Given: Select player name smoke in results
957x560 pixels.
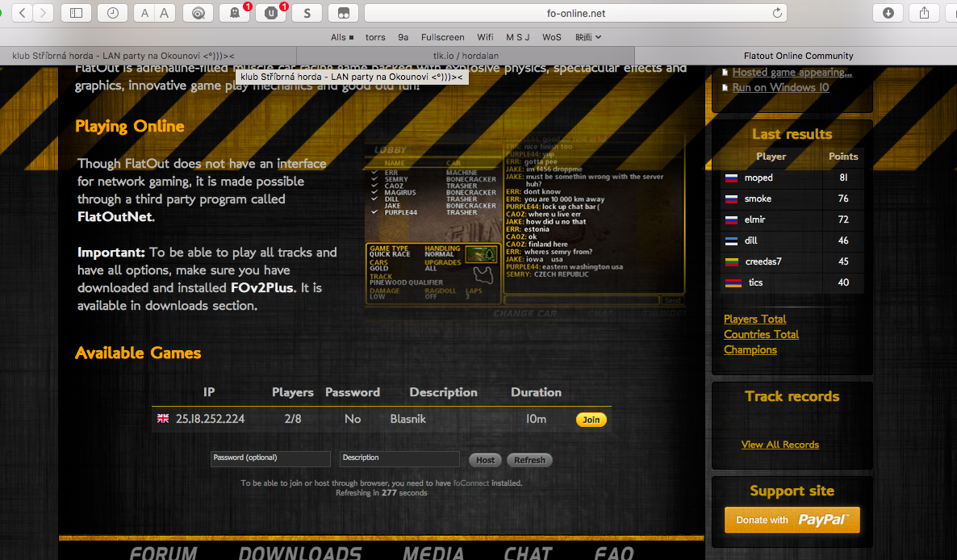Looking at the screenshot, I should 758,199.
